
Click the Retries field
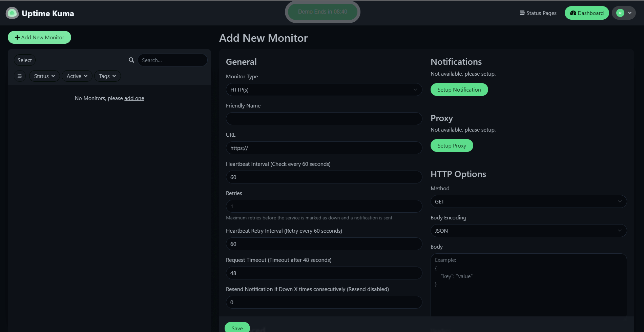pos(324,206)
